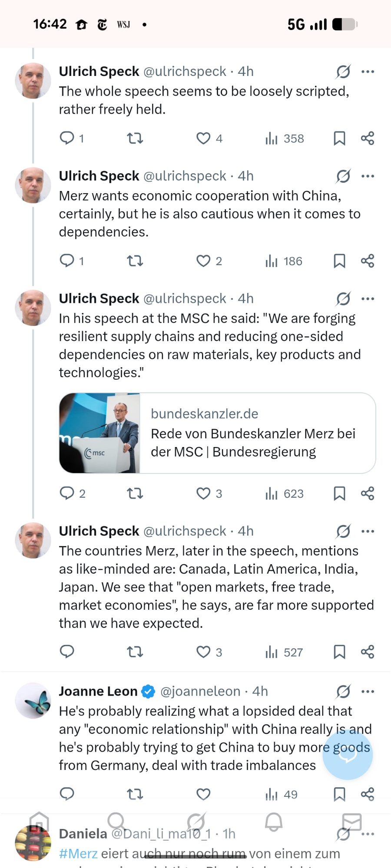Tap the floating blue compose button
Image resolution: width=391 pixels, height=868 pixels.
(348, 755)
